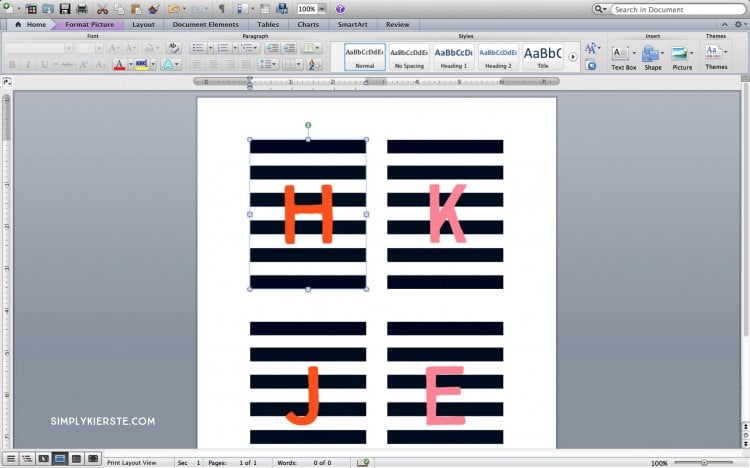Click the Clear Formatting icon

pyautogui.click(x=174, y=47)
